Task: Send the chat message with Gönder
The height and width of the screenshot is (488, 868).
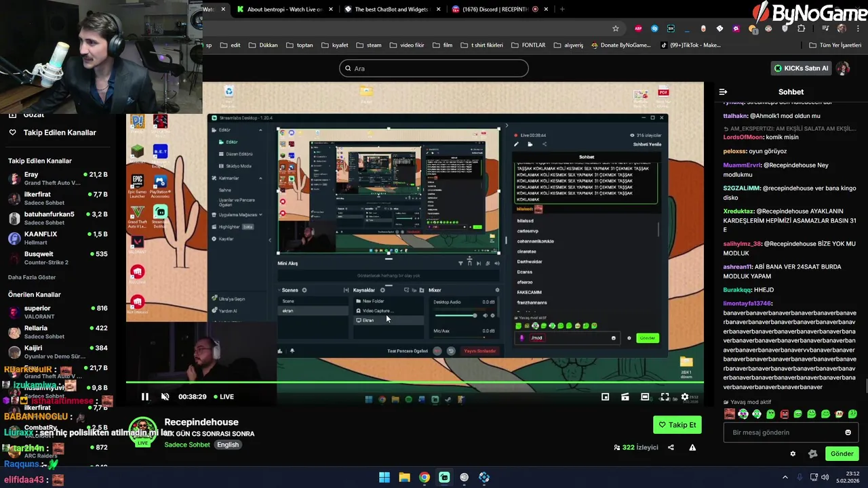Action: point(842,453)
